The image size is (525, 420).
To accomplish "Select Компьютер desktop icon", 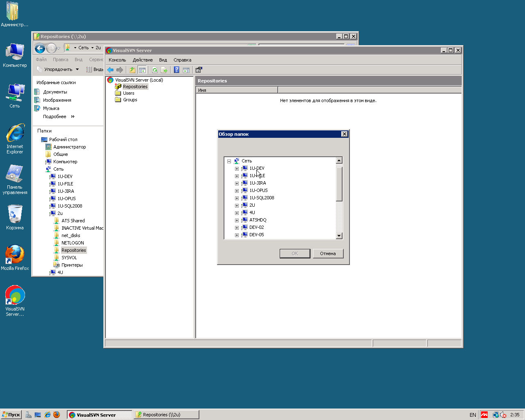I will tap(15, 55).
